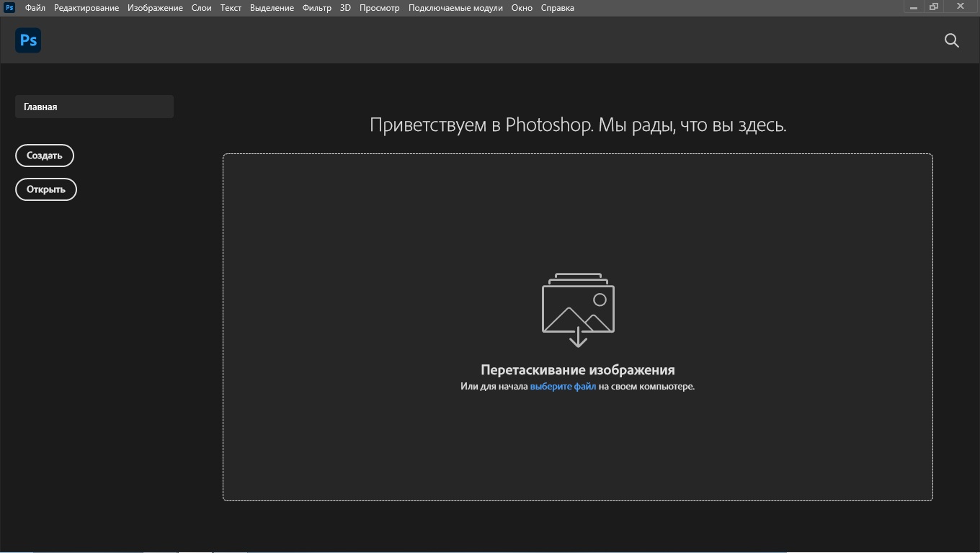Open the Фильтр menu
Image resolution: width=980 pixels, height=553 pixels.
pos(317,8)
